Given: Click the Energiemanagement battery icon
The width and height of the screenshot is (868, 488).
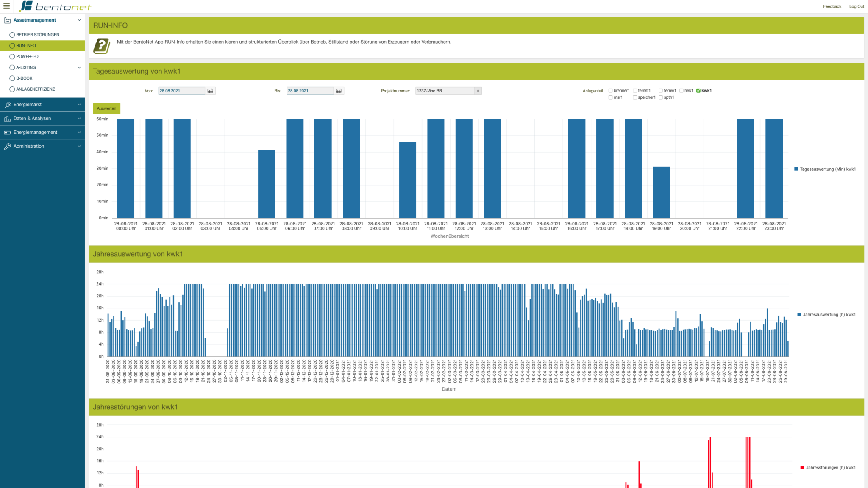Looking at the screenshot, I should pos(7,133).
